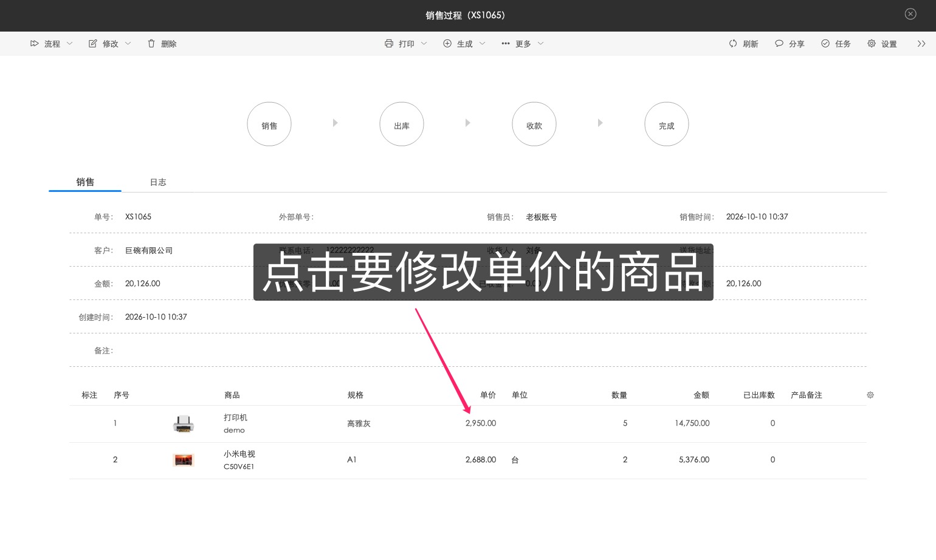The height and width of the screenshot is (560, 936).
Task: Click the 打印 printer icon
Action: pyautogui.click(x=389, y=44)
